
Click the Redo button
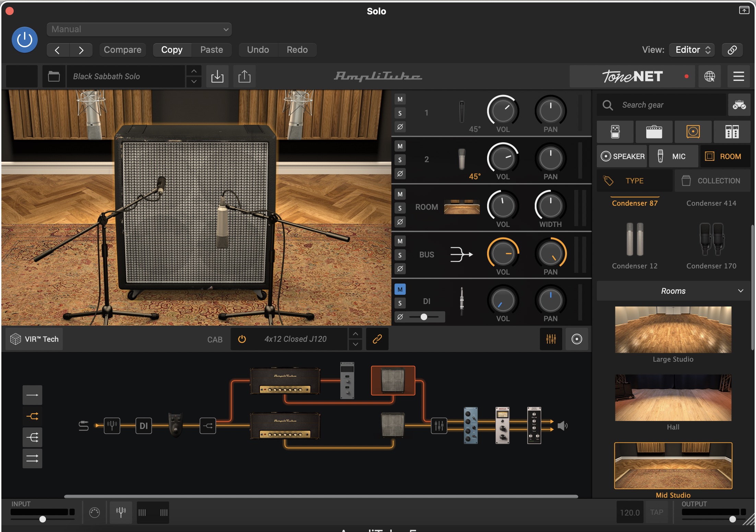coord(297,50)
